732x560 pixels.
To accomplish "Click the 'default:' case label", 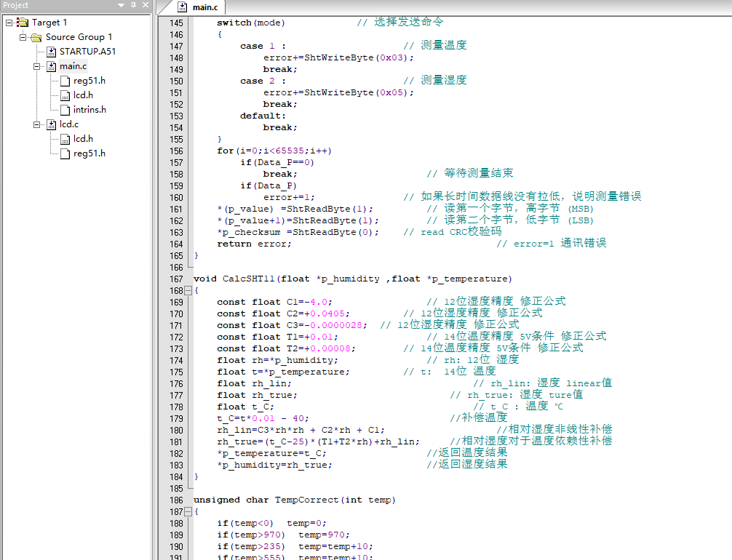I will [x=263, y=116].
